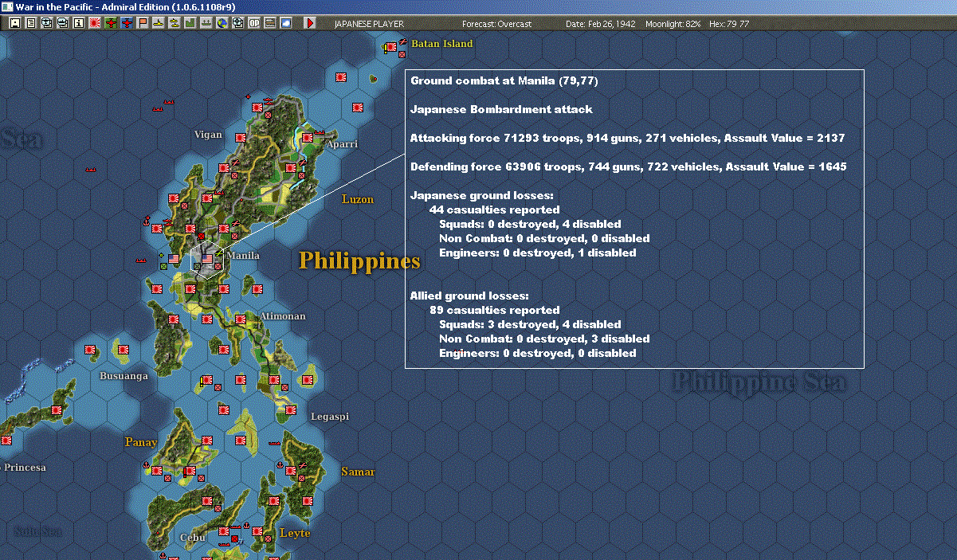The width and height of the screenshot is (957, 560).
Task: Click the Legaspi city label
Action: coord(329,417)
